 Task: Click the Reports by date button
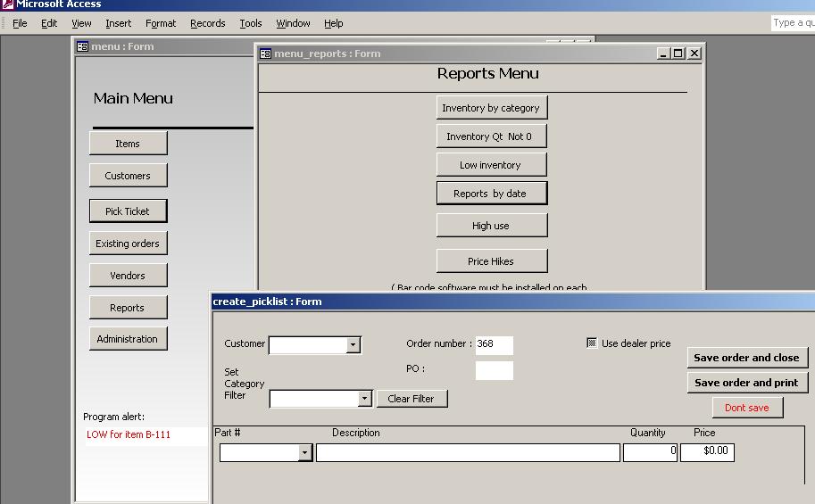pyautogui.click(x=491, y=194)
